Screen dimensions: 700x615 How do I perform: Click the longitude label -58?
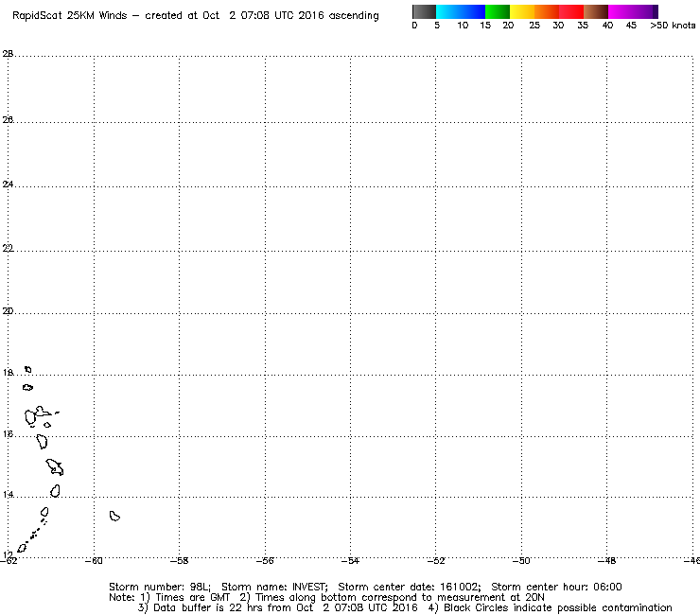(180, 561)
